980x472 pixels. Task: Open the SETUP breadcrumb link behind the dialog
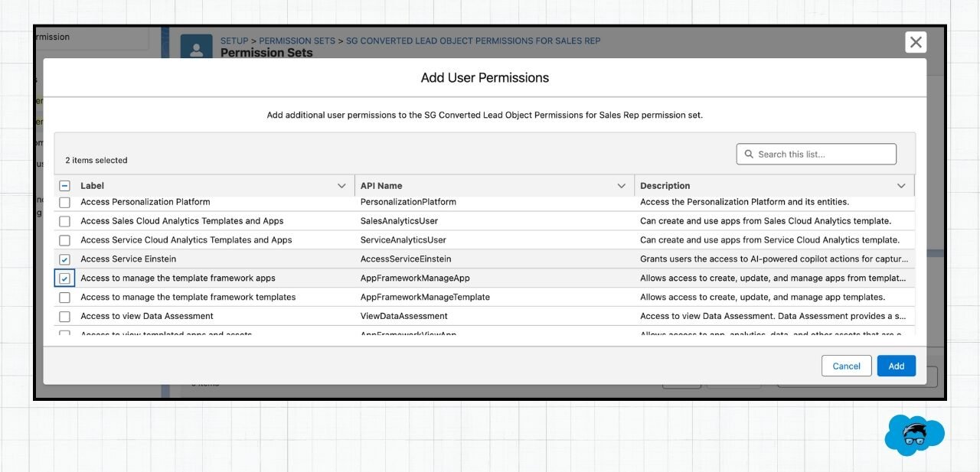click(234, 41)
